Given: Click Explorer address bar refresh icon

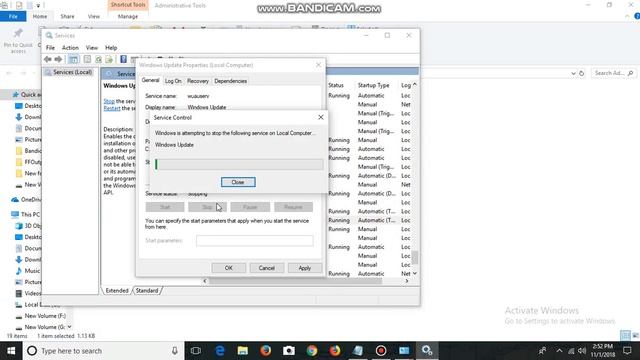Looking at the screenshot, I should (x=582, y=73).
